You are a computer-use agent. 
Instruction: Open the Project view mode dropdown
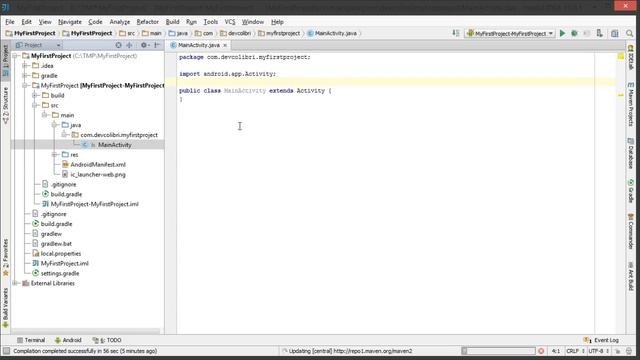[x=38, y=45]
